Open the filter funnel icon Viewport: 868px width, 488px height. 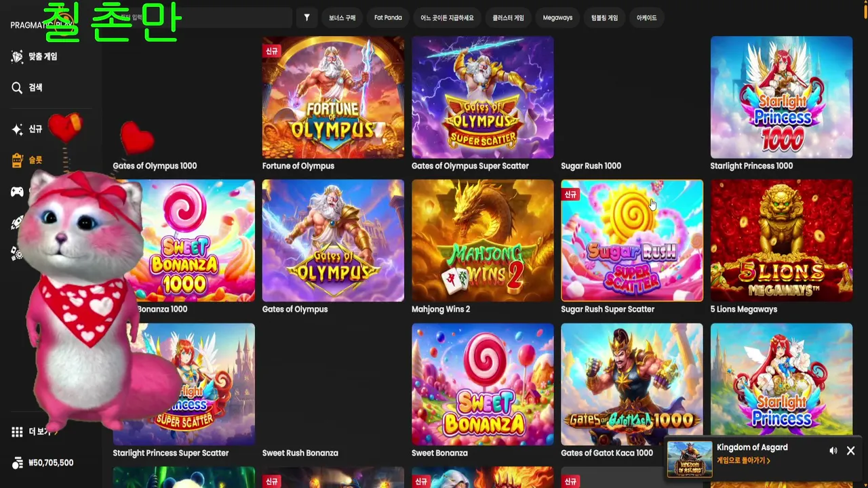(307, 18)
